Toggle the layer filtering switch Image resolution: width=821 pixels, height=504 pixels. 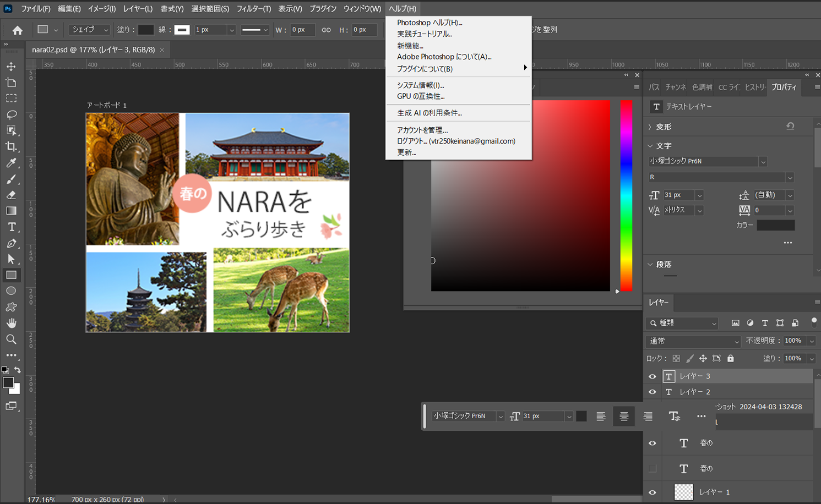coord(814,322)
